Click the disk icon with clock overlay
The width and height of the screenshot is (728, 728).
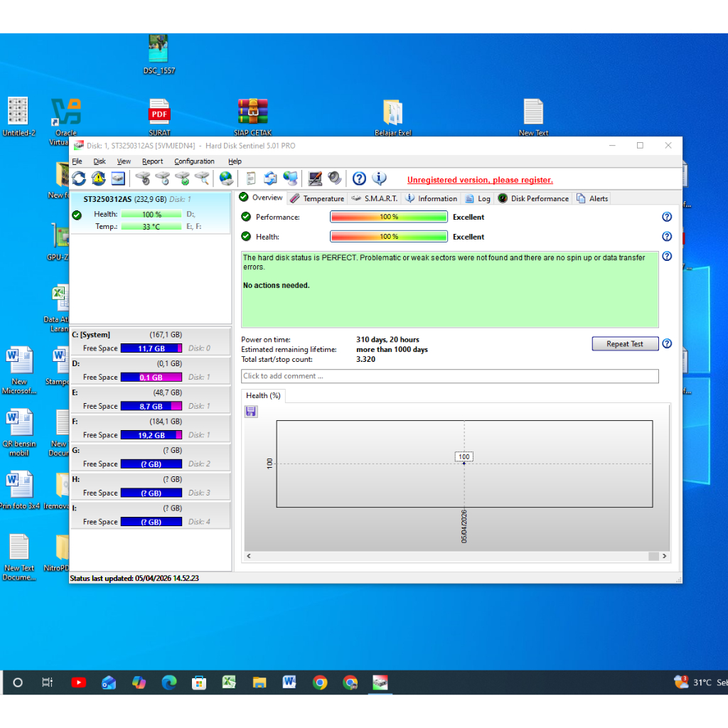pos(163,178)
